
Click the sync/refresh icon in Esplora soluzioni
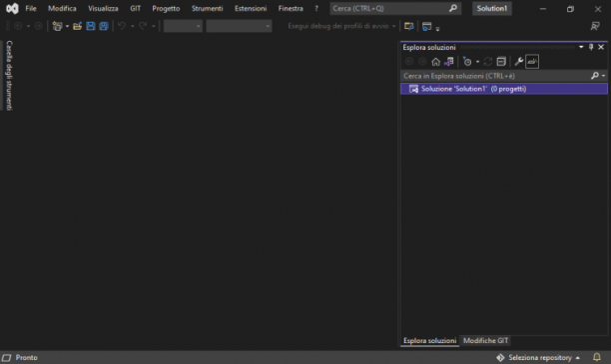point(488,62)
